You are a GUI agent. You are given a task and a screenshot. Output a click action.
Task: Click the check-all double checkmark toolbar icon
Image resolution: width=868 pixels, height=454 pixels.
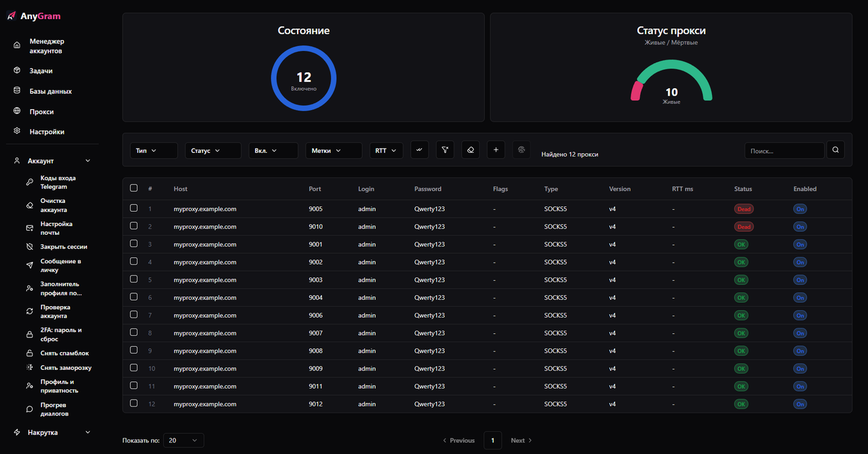[x=420, y=150]
